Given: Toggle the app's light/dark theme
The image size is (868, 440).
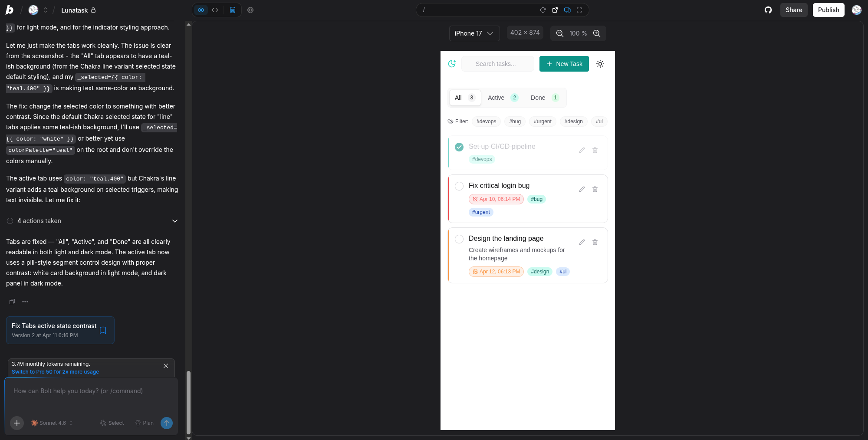Looking at the screenshot, I should coord(600,64).
